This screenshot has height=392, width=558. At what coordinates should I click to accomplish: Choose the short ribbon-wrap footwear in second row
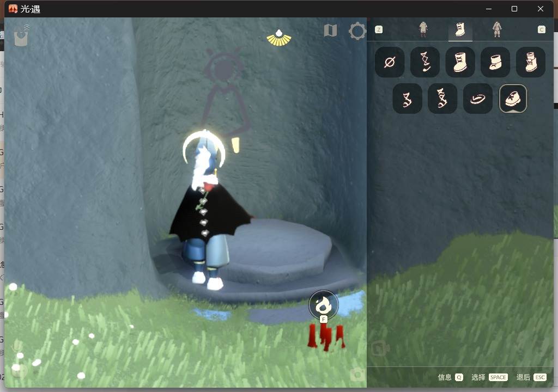pyautogui.click(x=408, y=99)
